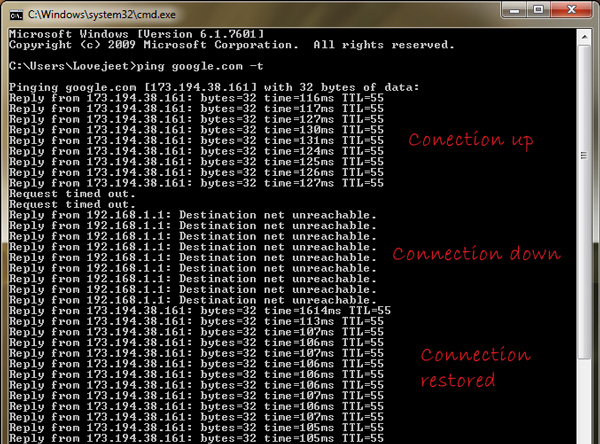Click the last 'Destination net unreachable' line
600x444 pixels.
pyautogui.click(x=193, y=300)
